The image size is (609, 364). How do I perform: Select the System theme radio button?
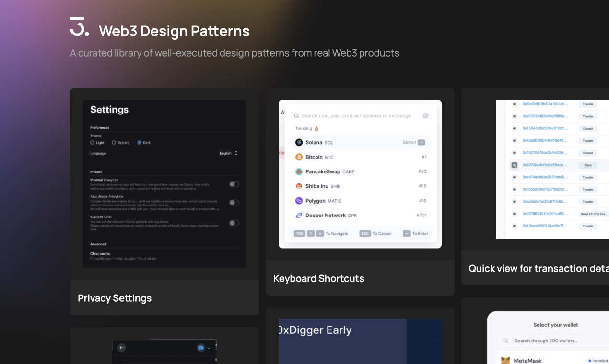click(x=114, y=143)
